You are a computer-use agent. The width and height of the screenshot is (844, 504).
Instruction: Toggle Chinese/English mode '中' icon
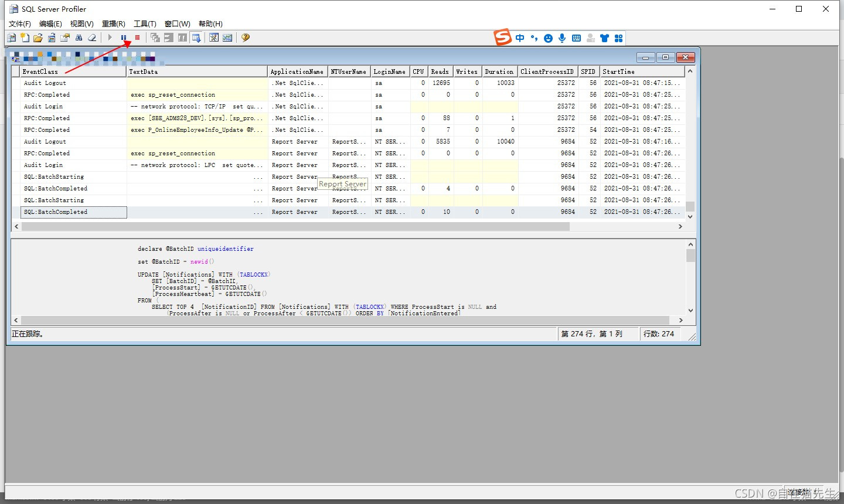pyautogui.click(x=520, y=38)
